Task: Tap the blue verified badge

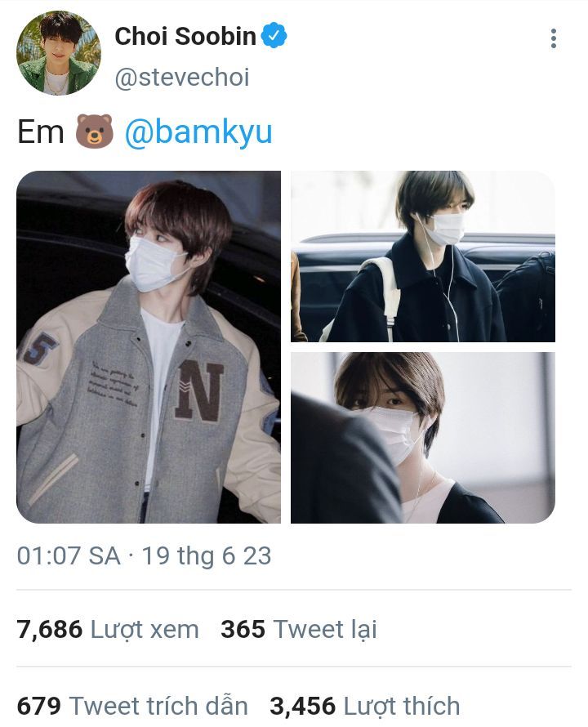Action: pos(274,35)
